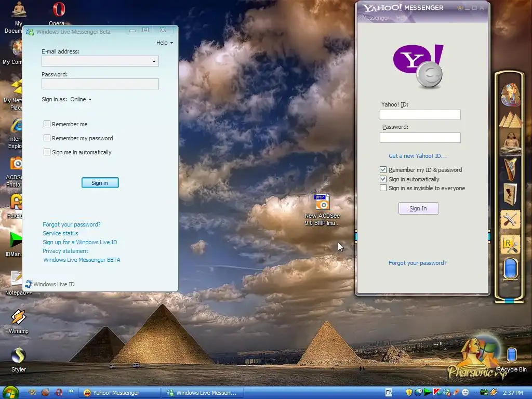Click the R tools icon in side dock
Image resolution: width=532 pixels, height=399 pixels.
510,244
